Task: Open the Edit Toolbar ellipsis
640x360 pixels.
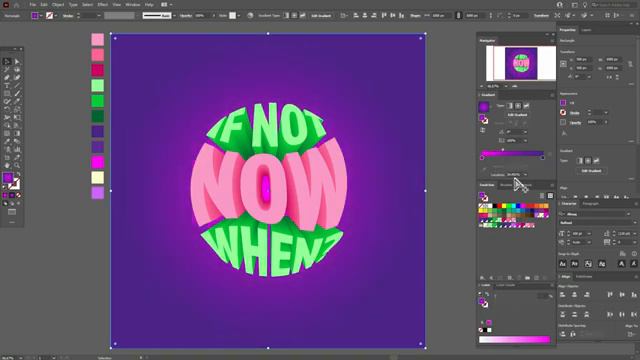Action: (x=12, y=222)
